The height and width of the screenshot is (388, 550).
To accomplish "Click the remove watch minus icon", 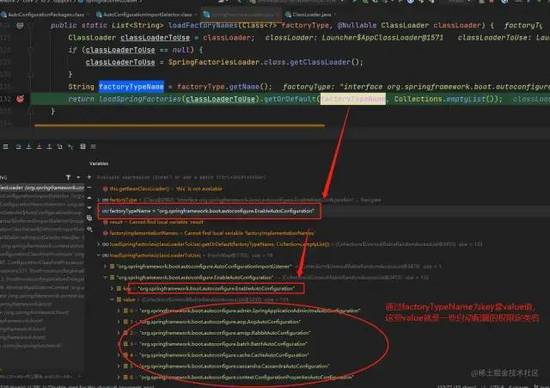I will (x=89, y=188).
